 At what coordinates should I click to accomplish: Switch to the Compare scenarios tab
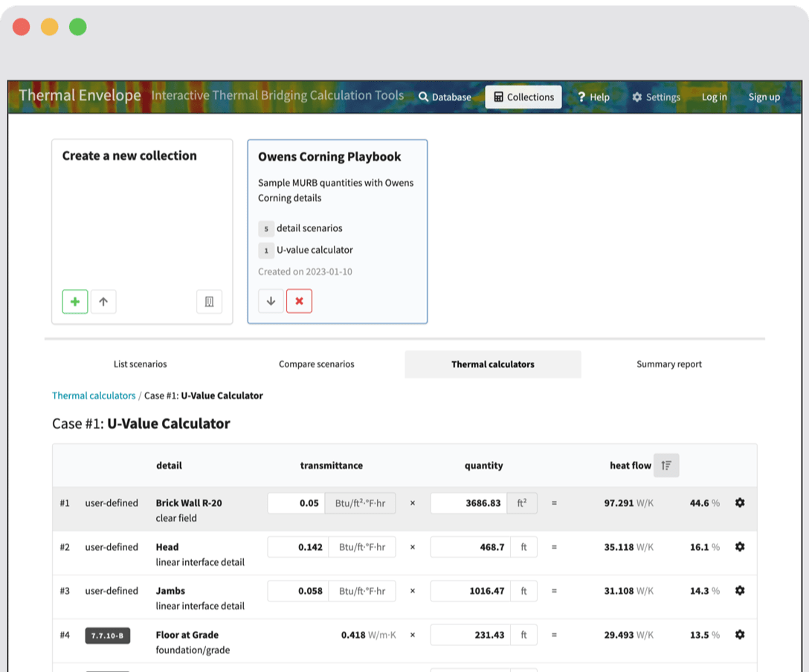click(316, 364)
